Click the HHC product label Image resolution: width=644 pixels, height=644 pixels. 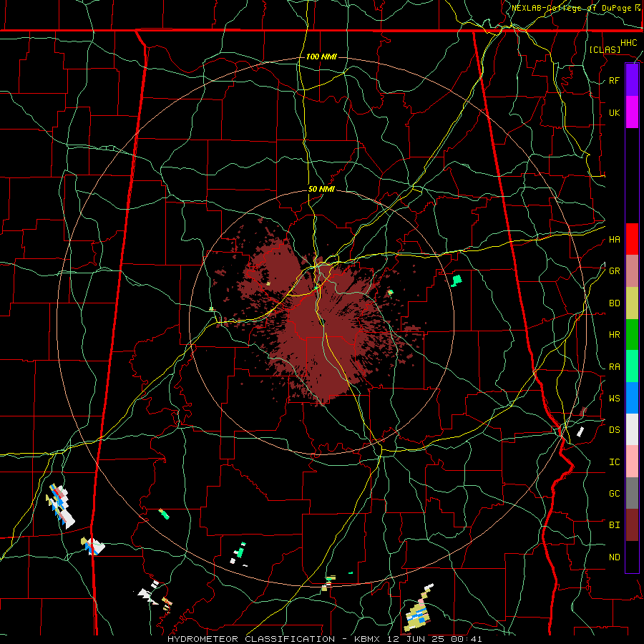pyautogui.click(x=628, y=43)
